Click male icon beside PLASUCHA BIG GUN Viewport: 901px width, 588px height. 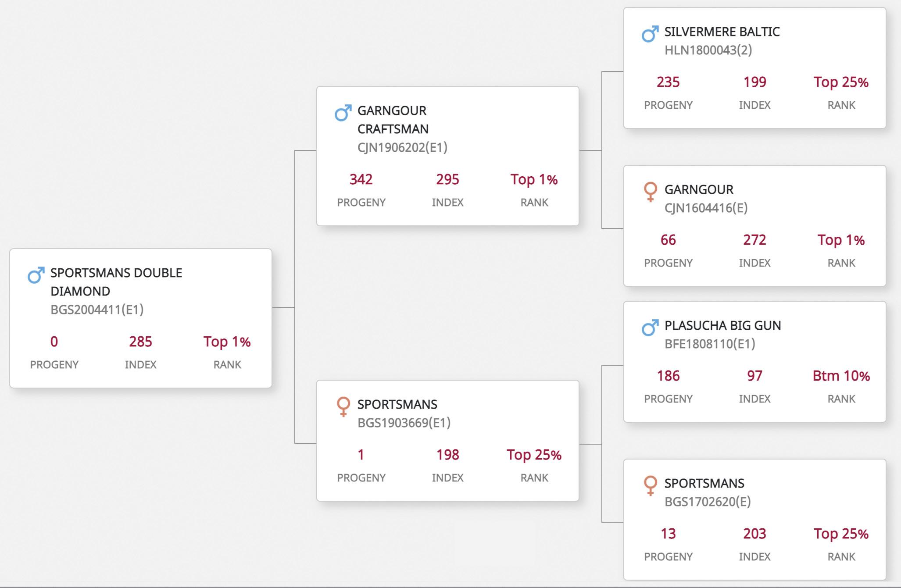tap(650, 328)
